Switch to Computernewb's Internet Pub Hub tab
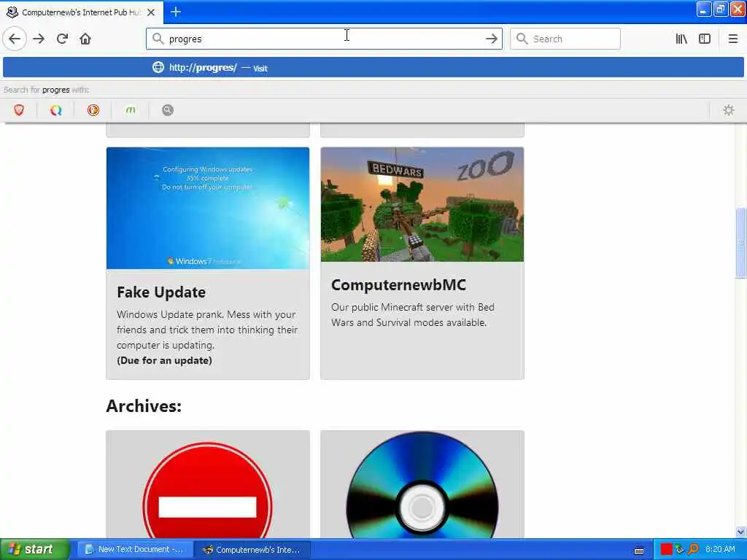This screenshot has width=747, height=560. tap(81, 12)
